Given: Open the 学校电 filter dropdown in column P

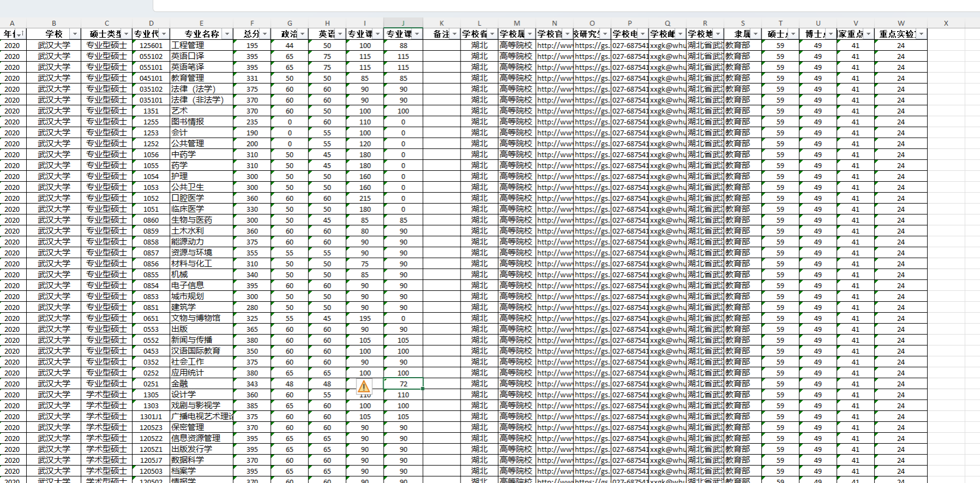Looking at the screenshot, I should point(643,34).
